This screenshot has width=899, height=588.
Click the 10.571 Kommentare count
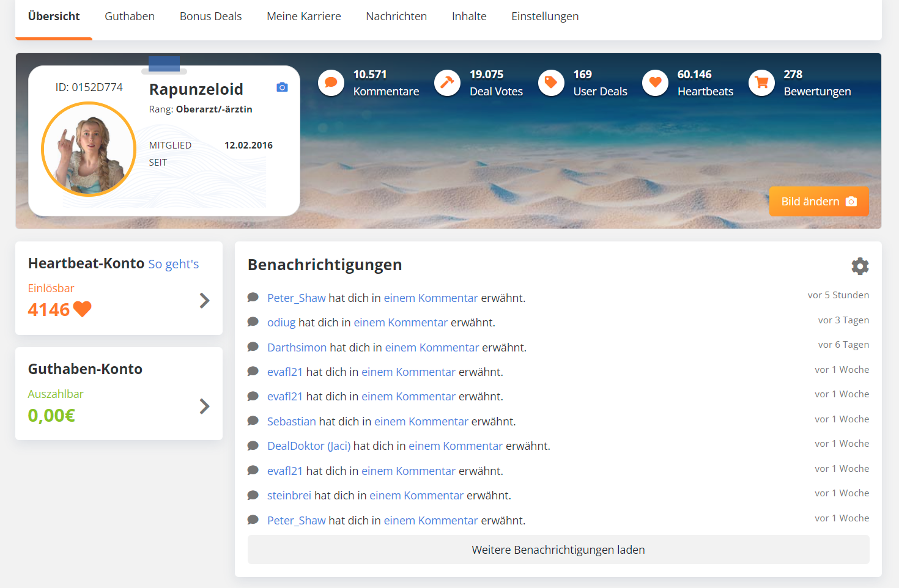tap(370, 75)
